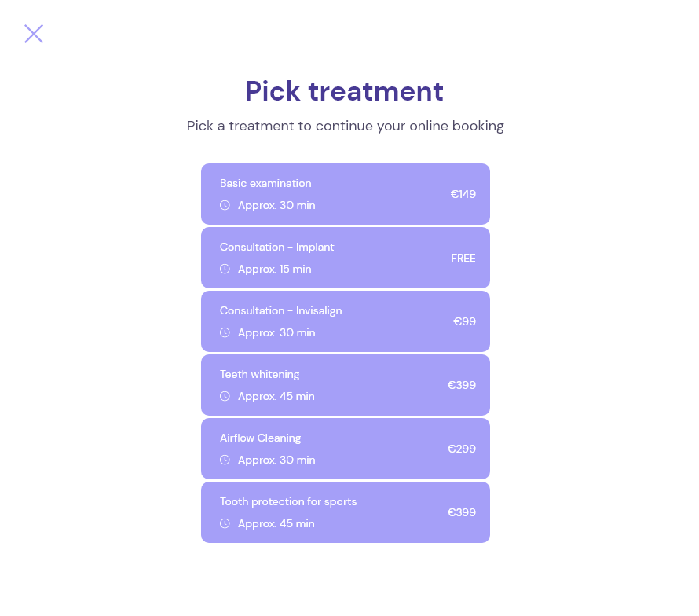Screen dimensions: 699x616
Task: Click the FREE price label
Action: 463,258
